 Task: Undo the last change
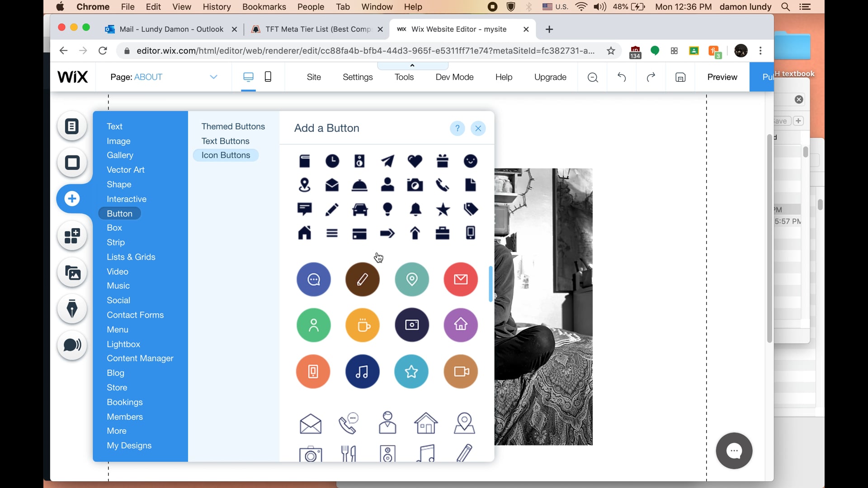(x=621, y=77)
